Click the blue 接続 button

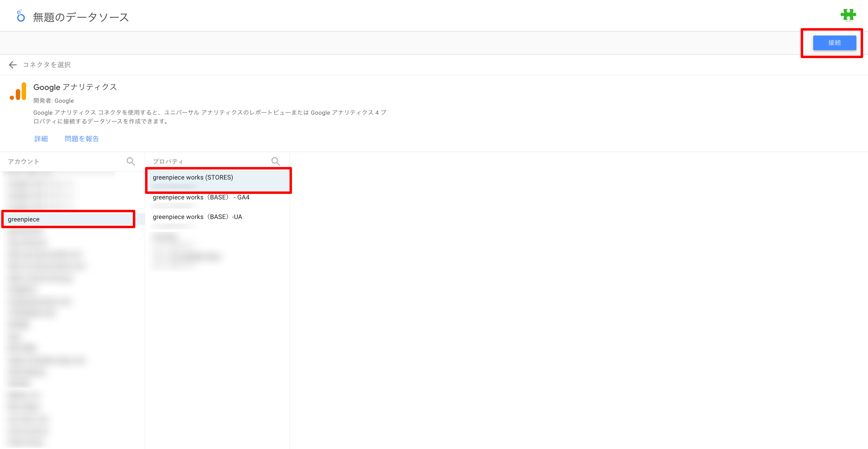coord(834,43)
